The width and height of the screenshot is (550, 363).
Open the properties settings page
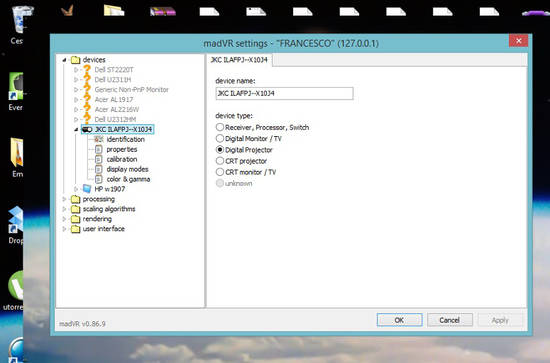[122, 149]
